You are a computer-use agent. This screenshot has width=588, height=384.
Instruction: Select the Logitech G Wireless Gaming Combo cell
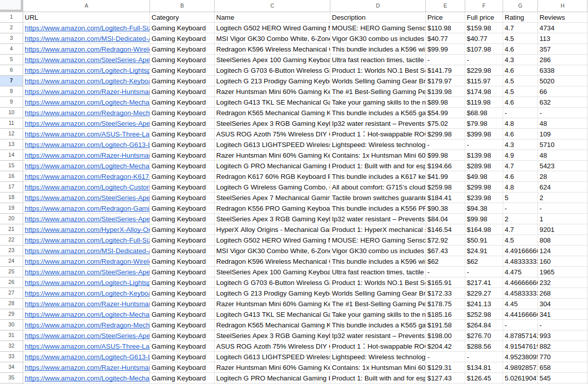(272, 187)
